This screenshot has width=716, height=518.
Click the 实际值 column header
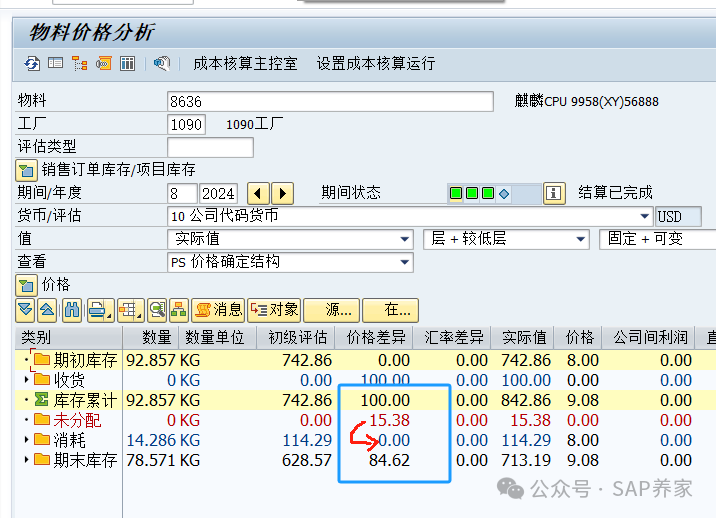[x=522, y=338]
